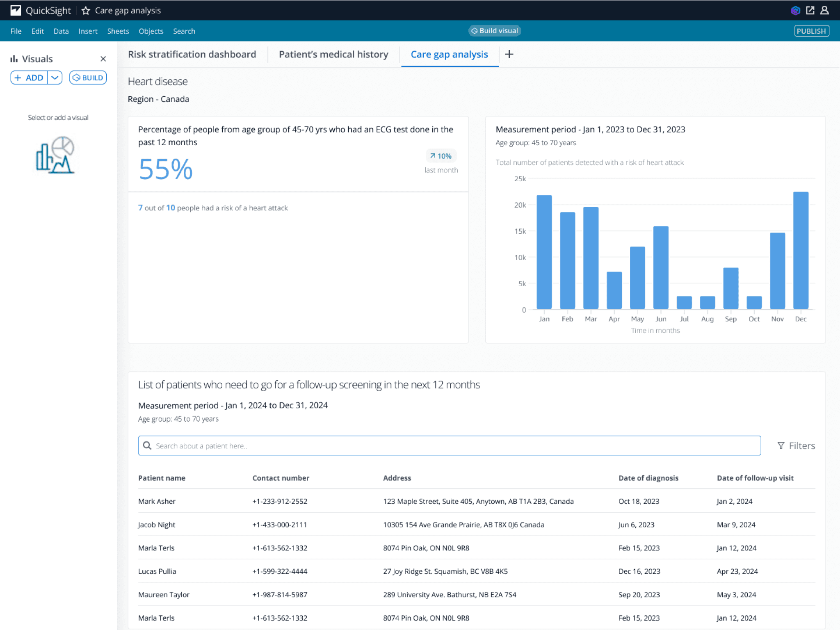Open the user account icon
The height and width of the screenshot is (630, 840).
[x=824, y=11]
